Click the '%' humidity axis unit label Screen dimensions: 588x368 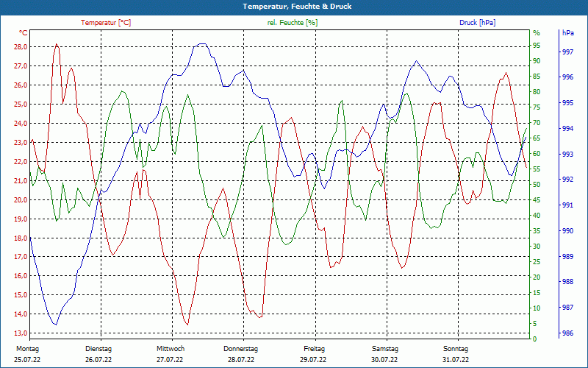coord(537,33)
